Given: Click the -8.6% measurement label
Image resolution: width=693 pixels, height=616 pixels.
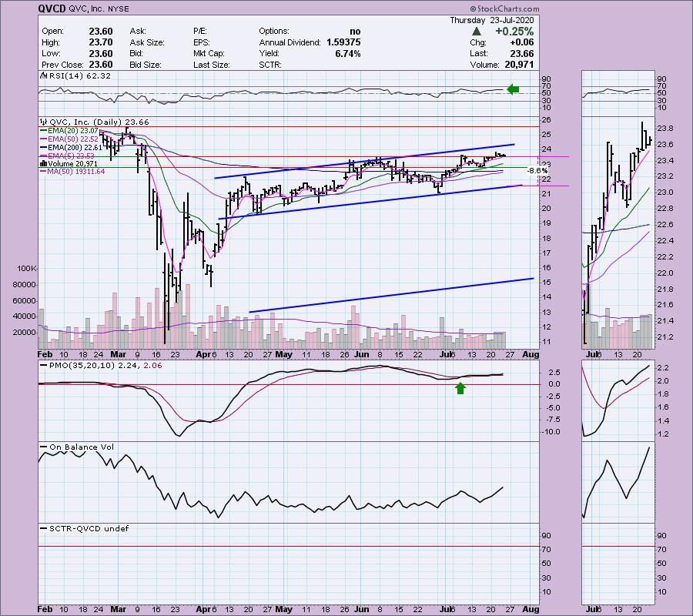Looking at the screenshot, I should [x=537, y=171].
